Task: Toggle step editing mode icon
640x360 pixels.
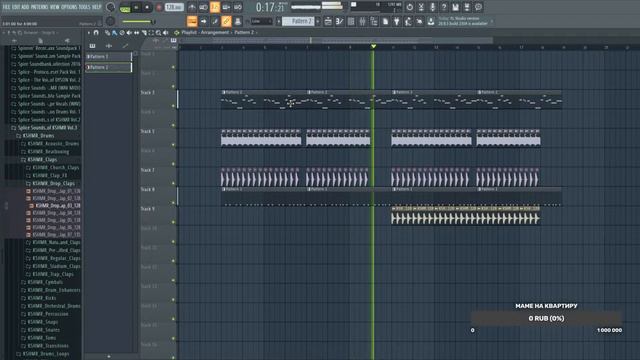Action: [x=215, y=21]
